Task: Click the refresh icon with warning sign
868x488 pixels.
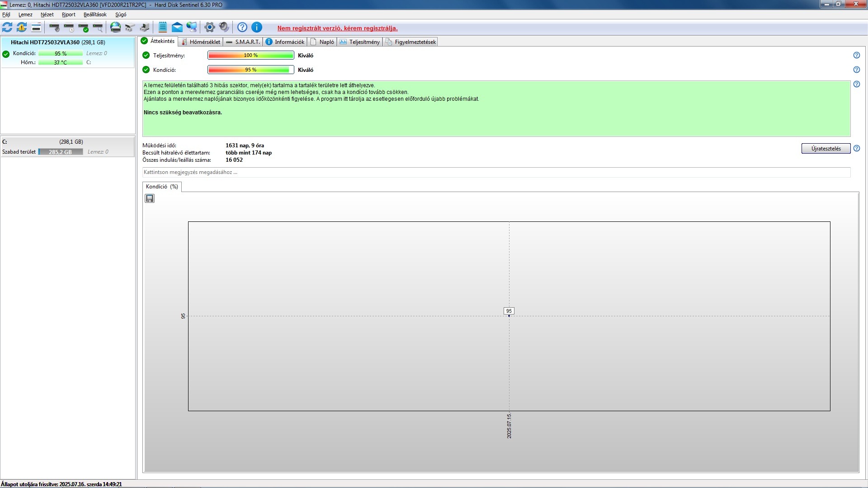Action: [22, 28]
